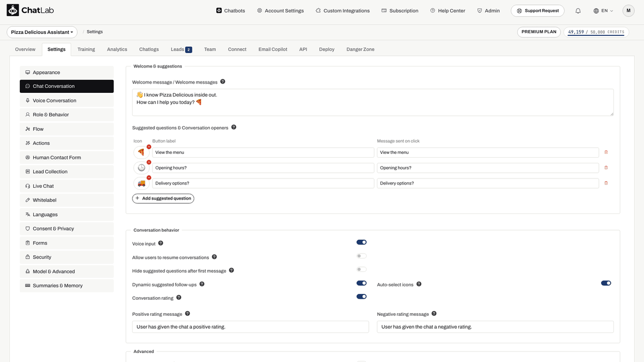Screen dimensions: 644x362
Task: Open the EN language selector
Action: click(603, 11)
